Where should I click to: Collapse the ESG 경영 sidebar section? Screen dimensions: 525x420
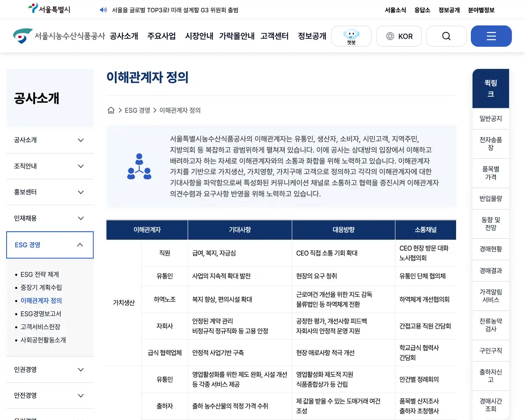pyautogui.click(x=50, y=245)
